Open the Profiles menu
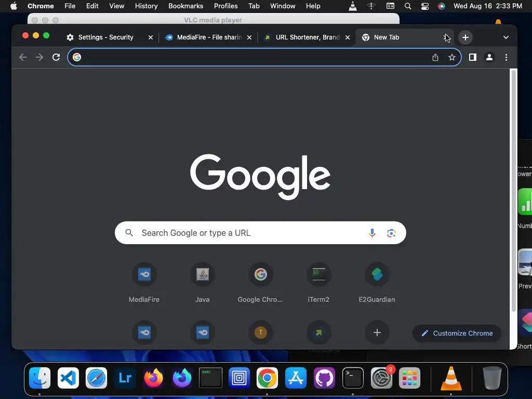This screenshot has height=399, width=532. pos(225,6)
